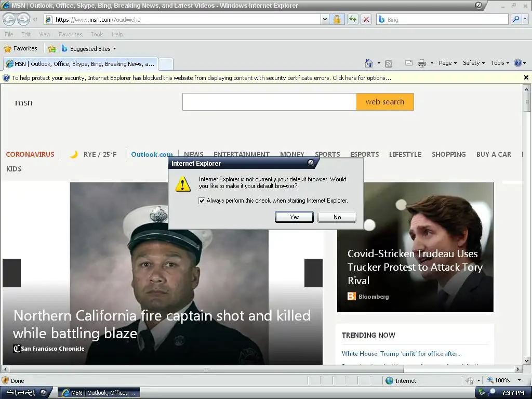Click the RSS Feeds icon

389,63
